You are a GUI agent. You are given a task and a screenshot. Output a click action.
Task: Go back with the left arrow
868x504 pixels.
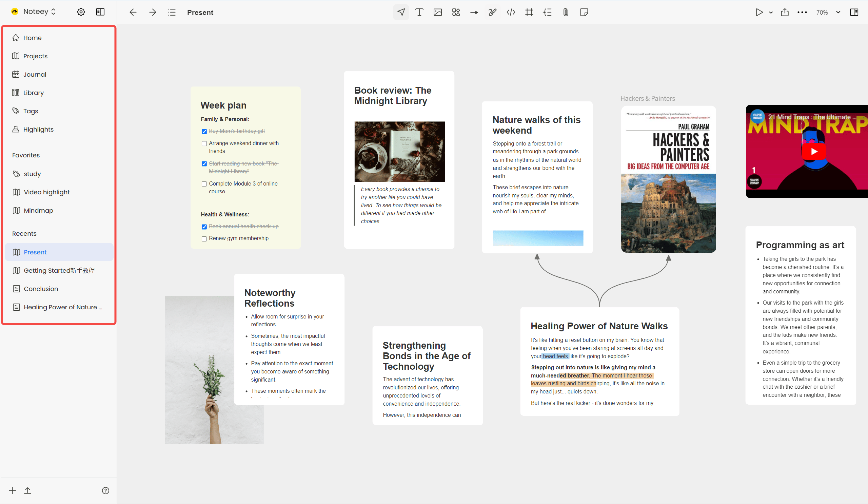coord(133,13)
